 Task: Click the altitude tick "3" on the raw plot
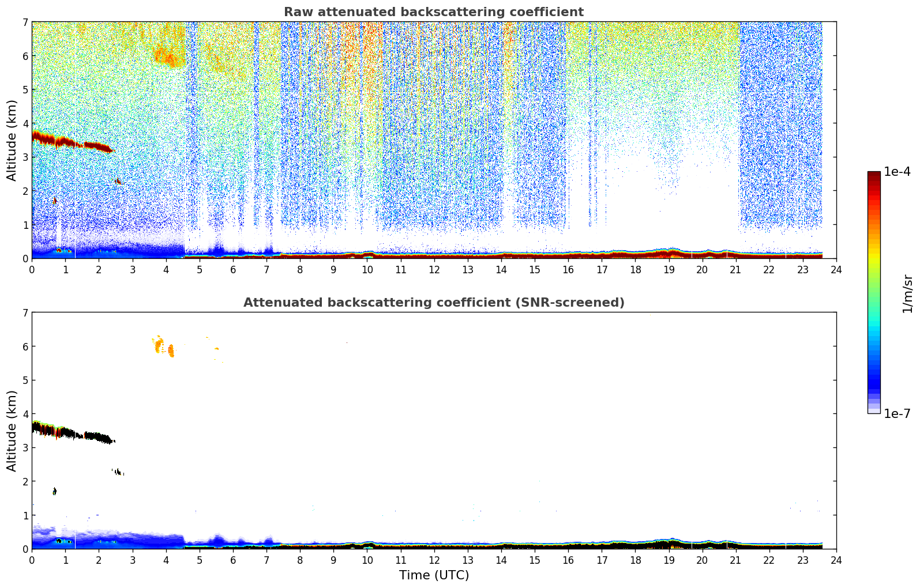pos(25,157)
